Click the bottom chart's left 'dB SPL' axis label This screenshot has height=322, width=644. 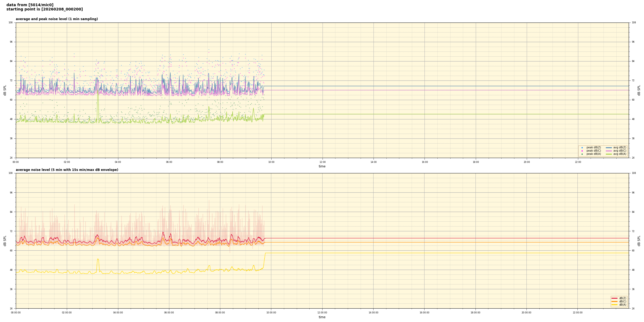click(x=5, y=241)
